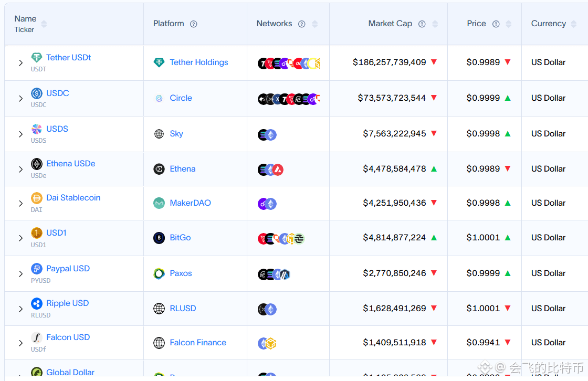This screenshot has width=588, height=381.
Task: Click the Tether Holdings platform logo
Action: (x=159, y=62)
